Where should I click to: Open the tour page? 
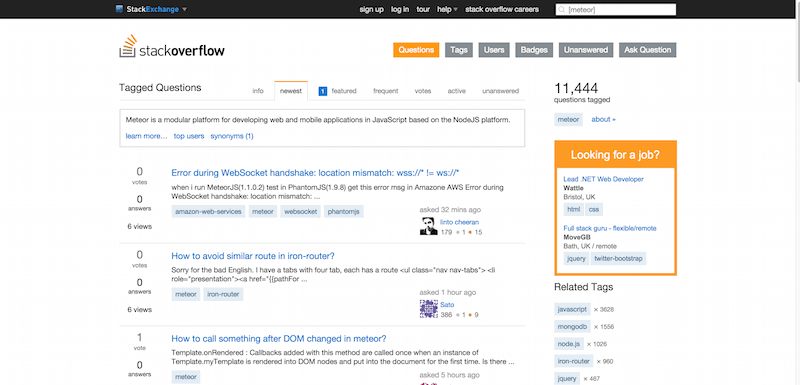[x=423, y=9]
